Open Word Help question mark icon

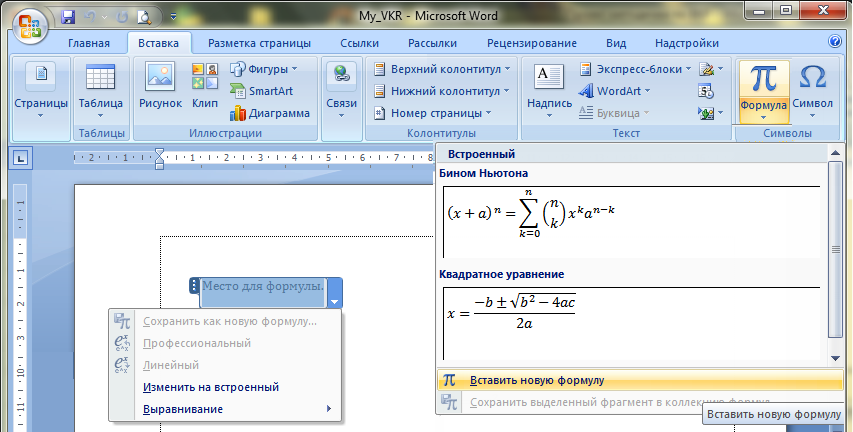click(x=835, y=41)
